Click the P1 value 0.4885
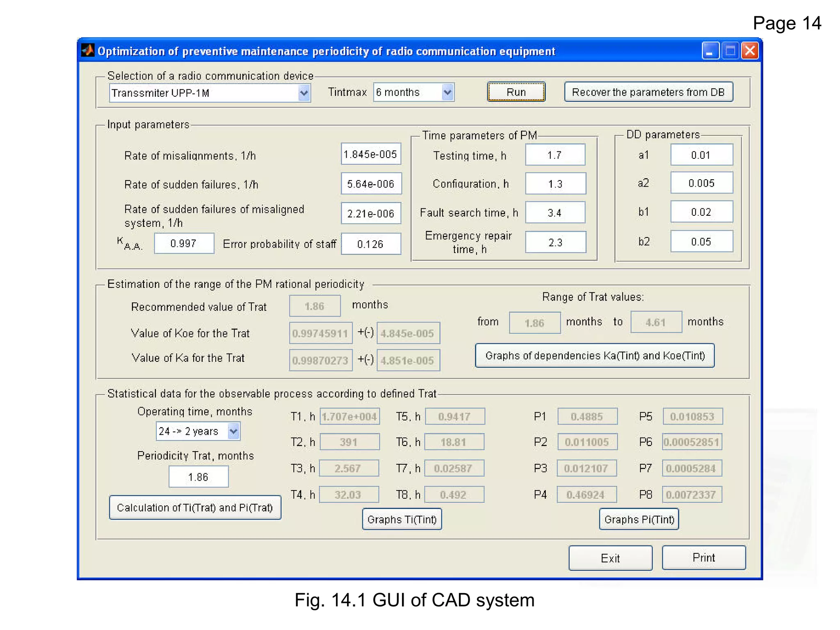 coord(587,416)
